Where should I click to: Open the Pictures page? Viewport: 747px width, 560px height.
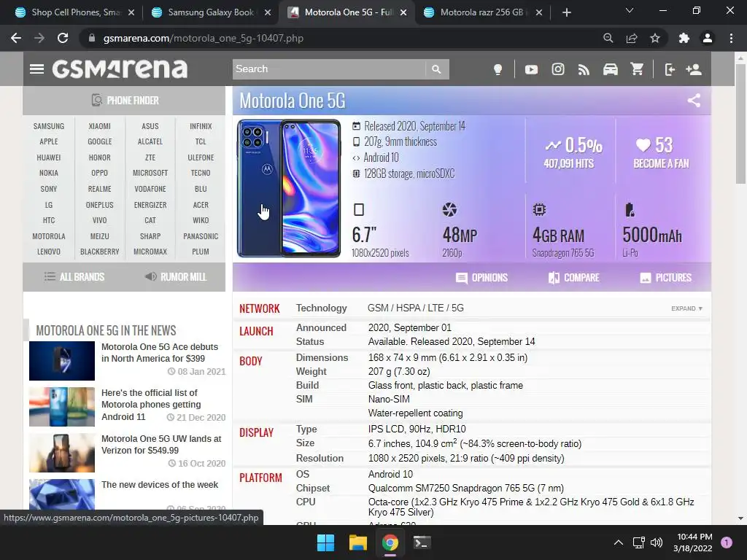[665, 278]
